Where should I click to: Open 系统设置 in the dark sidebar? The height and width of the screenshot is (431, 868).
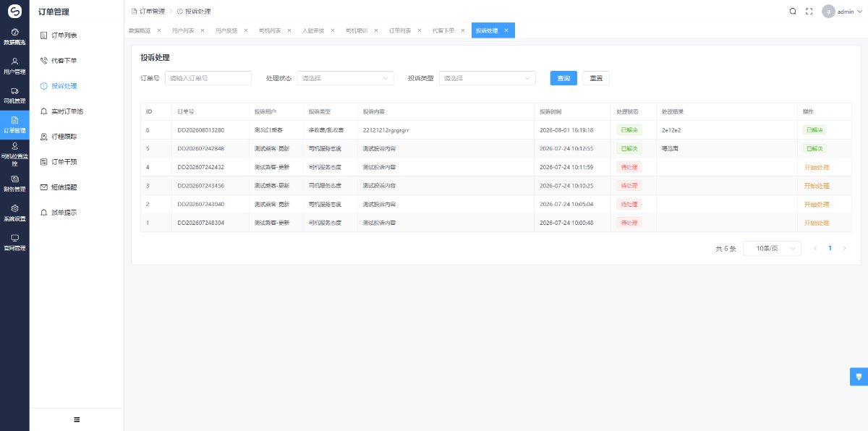coord(14,213)
